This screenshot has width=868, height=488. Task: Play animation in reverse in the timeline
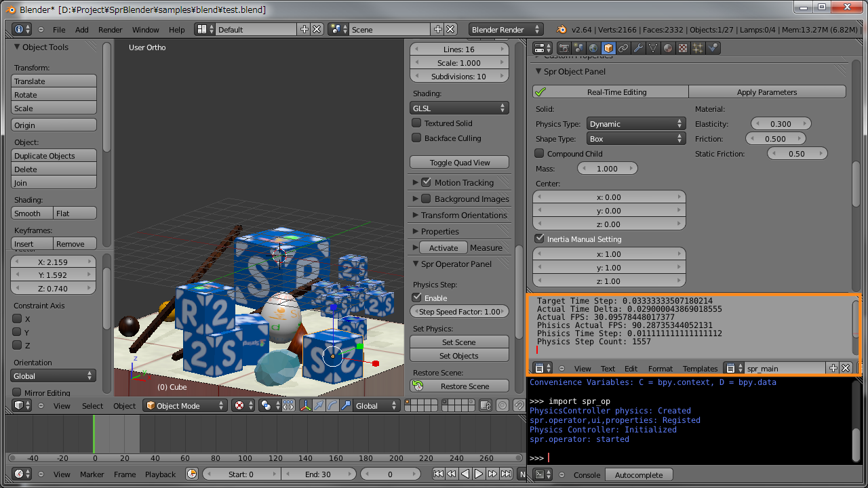(x=465, y=474)
